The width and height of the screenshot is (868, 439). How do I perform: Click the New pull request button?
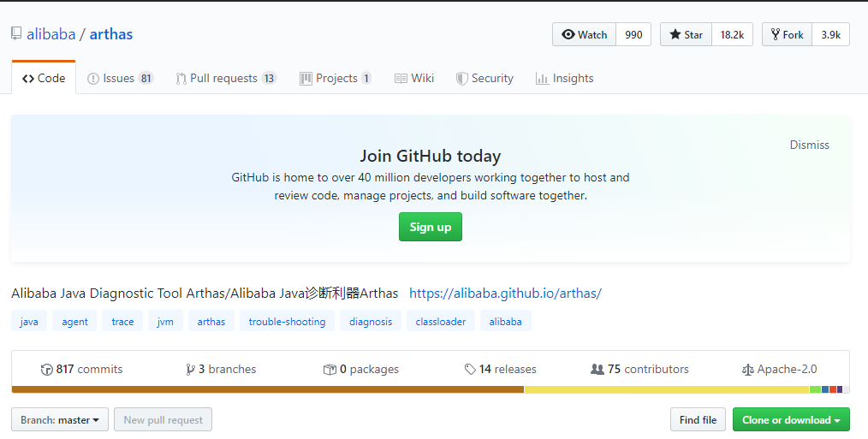(x=163, y=419)
